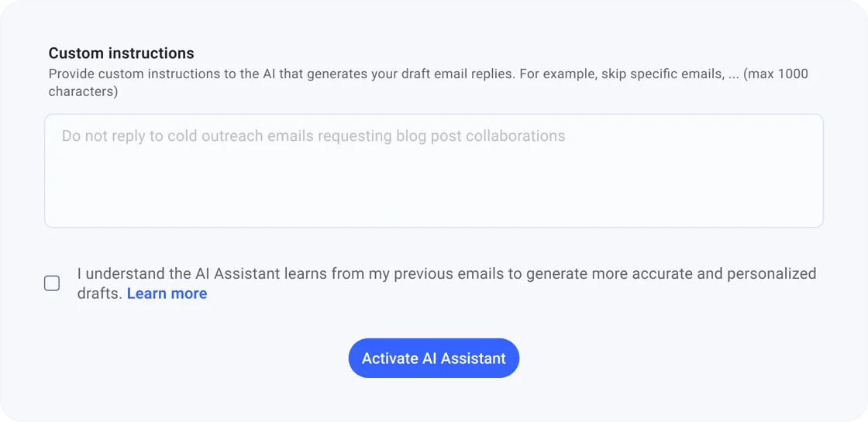Click the Custom instructions heading label

(121, 53)
